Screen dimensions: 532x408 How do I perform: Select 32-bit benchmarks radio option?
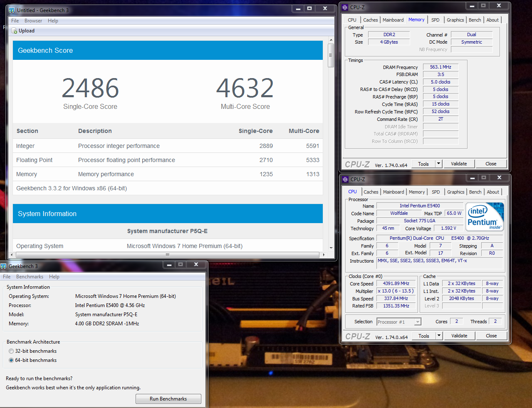click(11, 351)
